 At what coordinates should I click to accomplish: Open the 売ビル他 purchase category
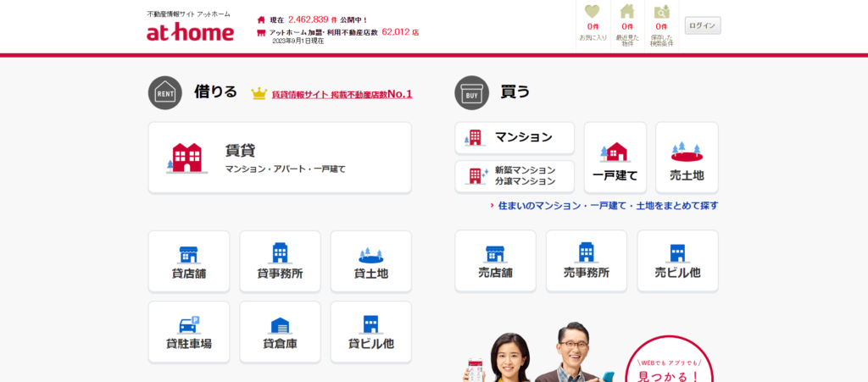677,261
